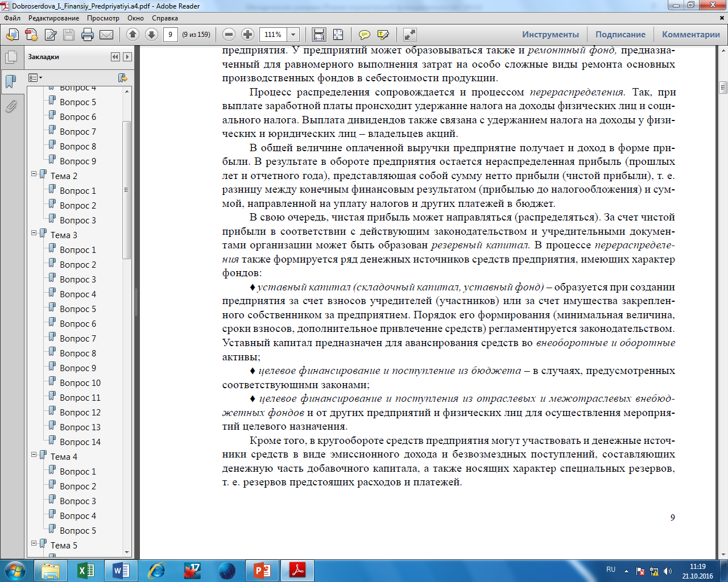728x582 pixels.
Task: Click the bookmarks panel scroll up arrow
Action: pyautogui.click(x=127, y=92)
